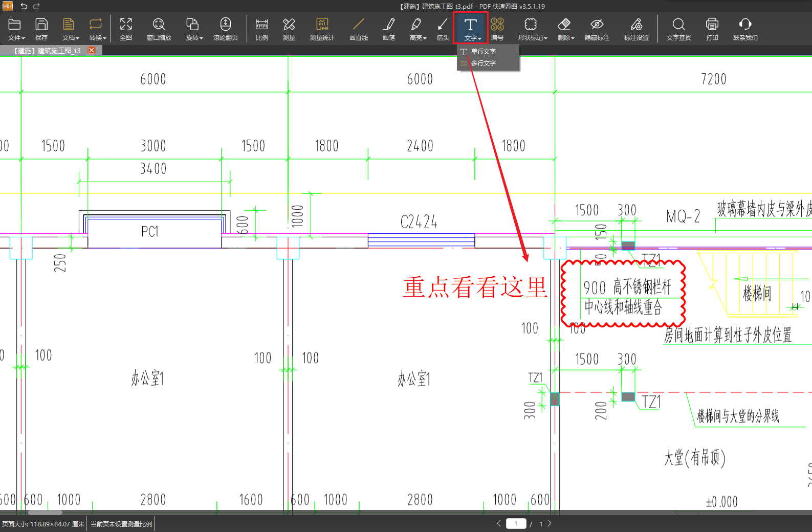
Task: Open 标注设置 annotation settings
Action: pyautogui.click(x=637, y=24)
